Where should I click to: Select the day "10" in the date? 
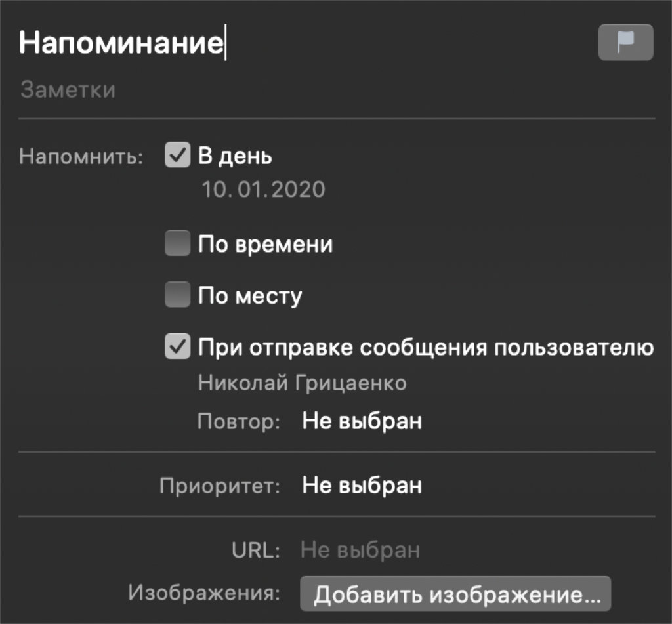(214, 190)
